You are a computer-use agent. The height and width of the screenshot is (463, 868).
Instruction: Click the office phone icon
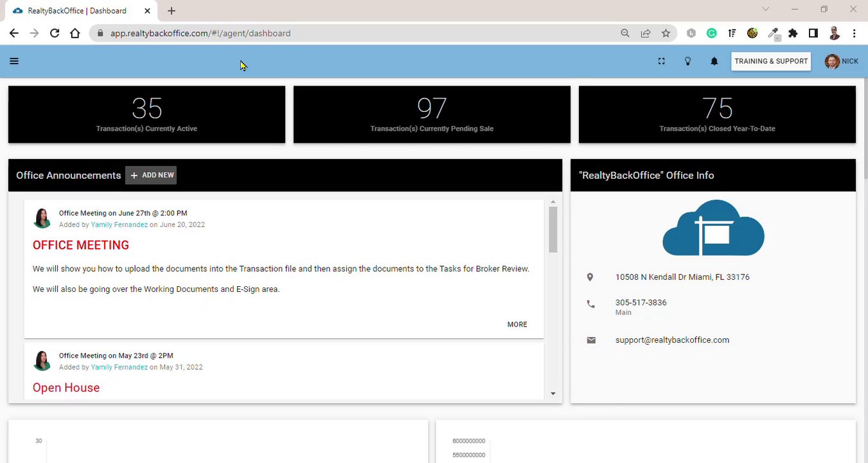590,304
